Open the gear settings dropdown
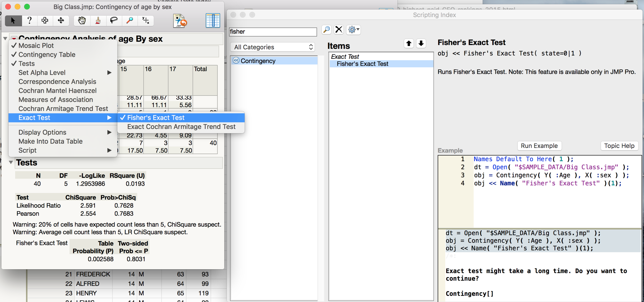Viewport: 644px width, 302px height. click(x=353, y=30)
